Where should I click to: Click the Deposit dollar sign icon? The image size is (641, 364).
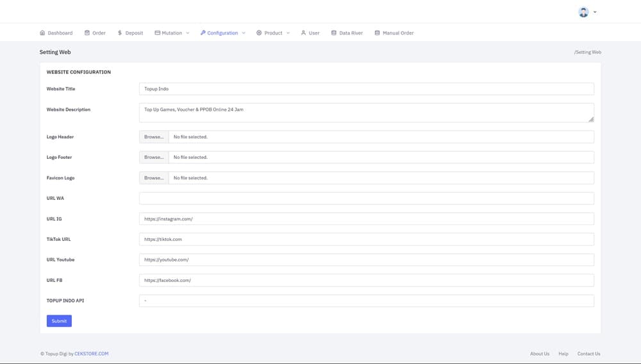[120, 33]
